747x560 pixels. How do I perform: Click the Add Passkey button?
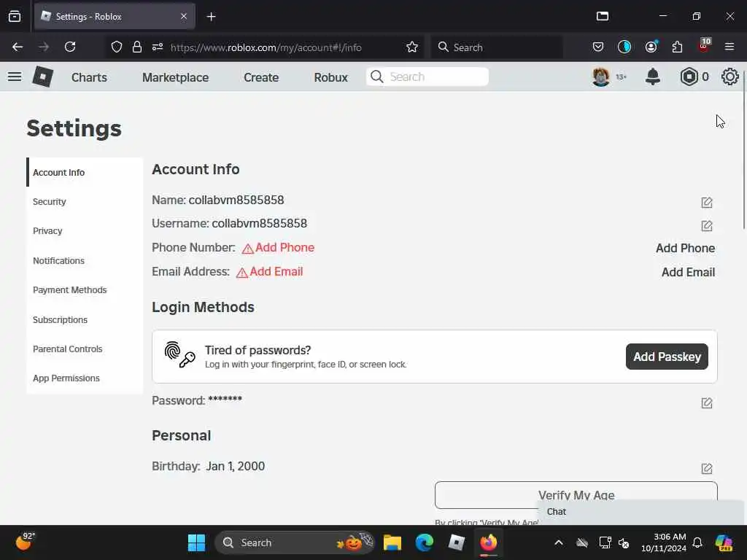click(x=667, y=357)
